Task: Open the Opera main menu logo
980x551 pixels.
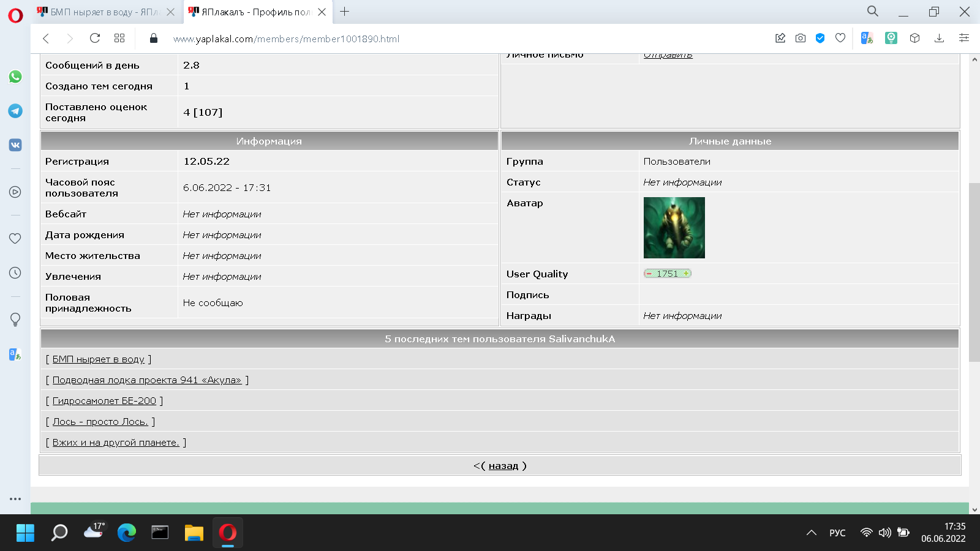Action: click(15, 15)
